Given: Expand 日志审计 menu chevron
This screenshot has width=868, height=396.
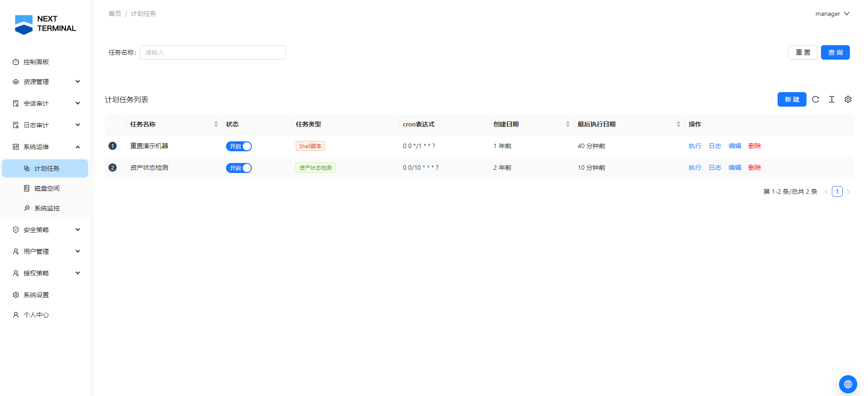Looking at the screenshot, I should tap(78, 125).
